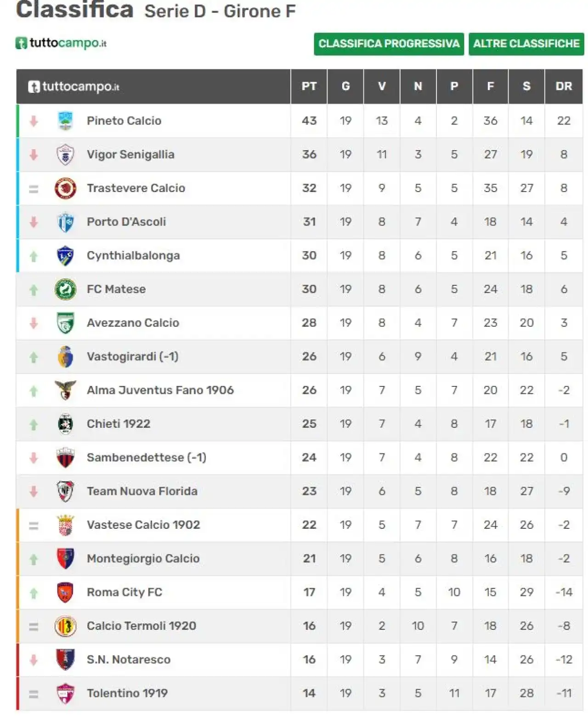Open the Chieti 1922 team link
Image resolution: width=588 pixels, height=719 pixels.
[x=119, y=424]
